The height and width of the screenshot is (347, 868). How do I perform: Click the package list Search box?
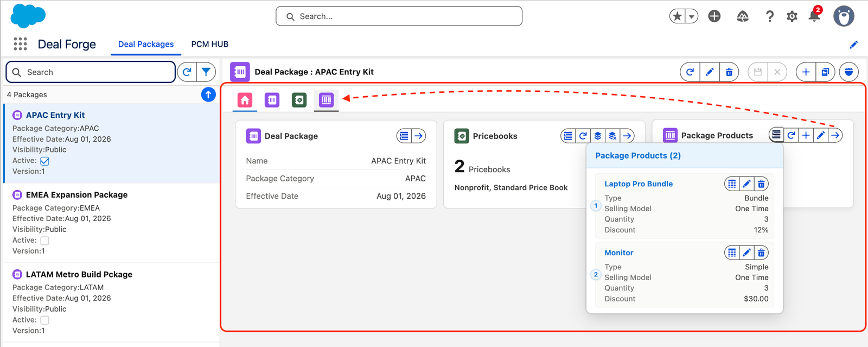tap(91, 72)
